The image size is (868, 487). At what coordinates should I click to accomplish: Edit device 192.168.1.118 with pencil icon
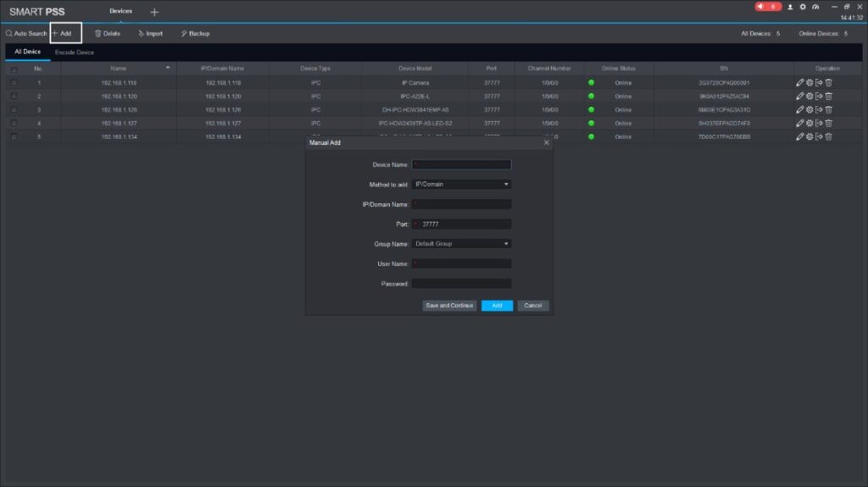pos(799,82)
